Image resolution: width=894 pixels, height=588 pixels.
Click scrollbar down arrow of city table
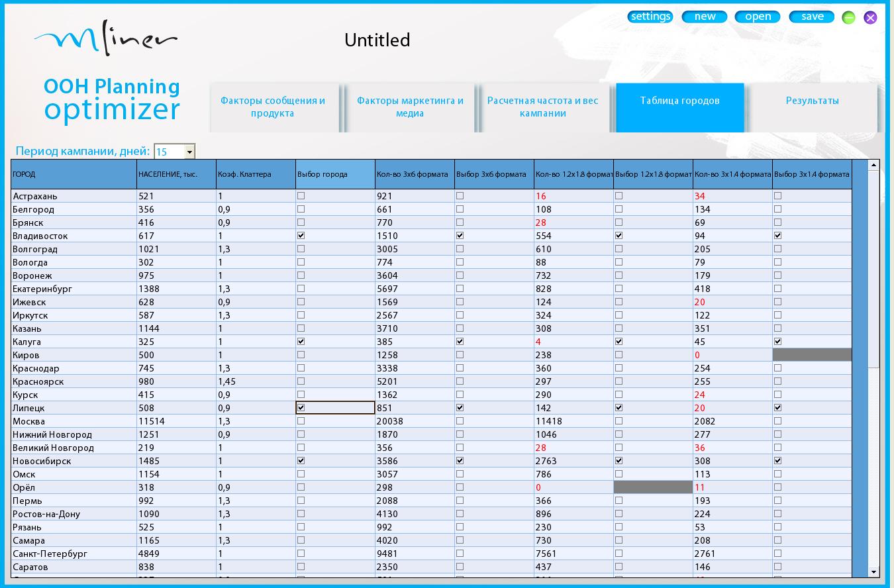click(x=873, y=572)
